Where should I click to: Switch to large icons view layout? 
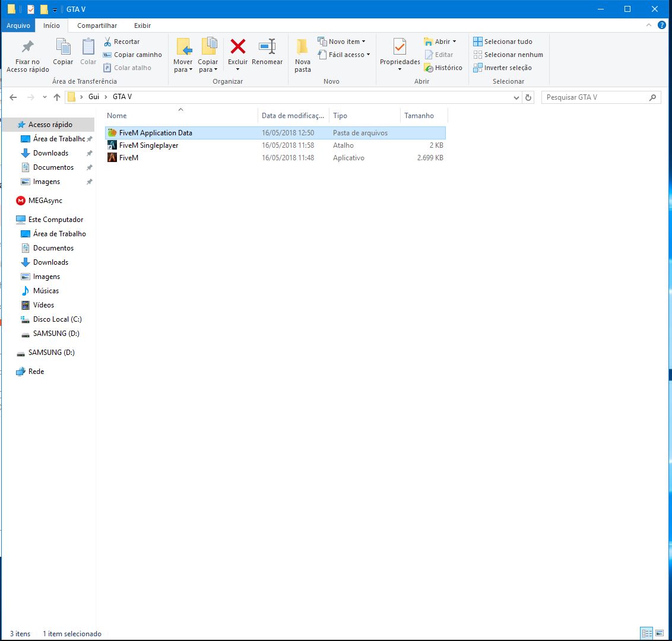660,633
